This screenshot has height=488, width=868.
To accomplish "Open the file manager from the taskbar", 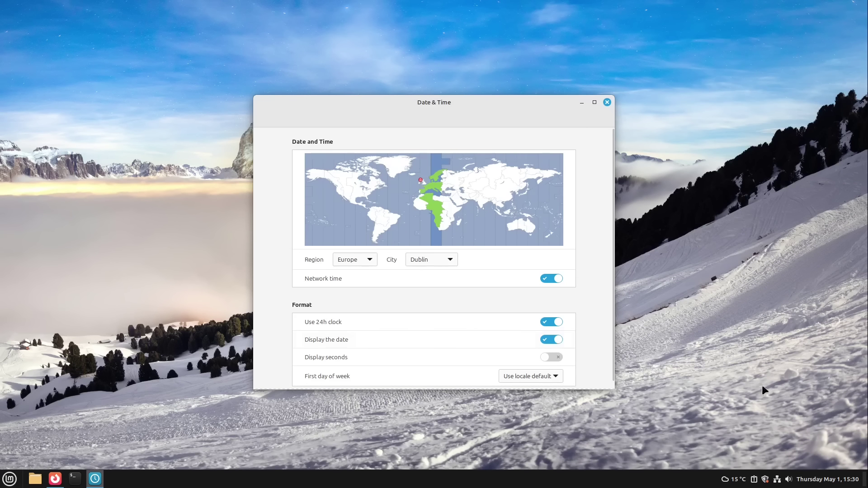I will tap(35, 479).
